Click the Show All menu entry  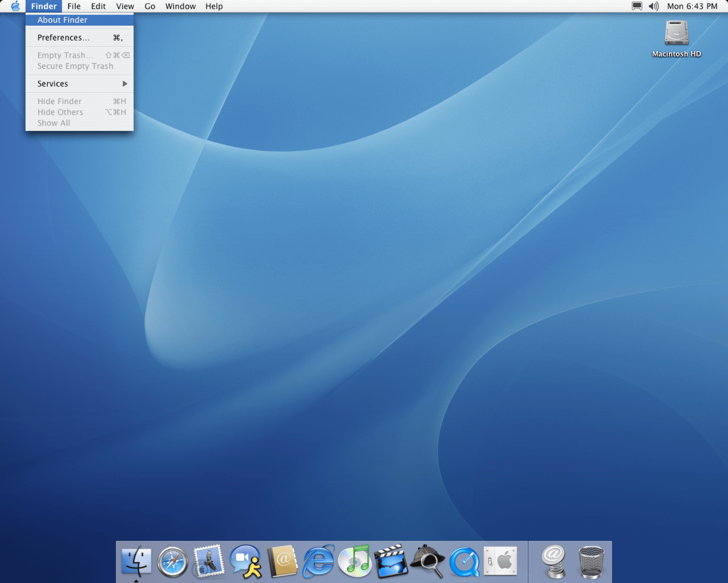80,123
